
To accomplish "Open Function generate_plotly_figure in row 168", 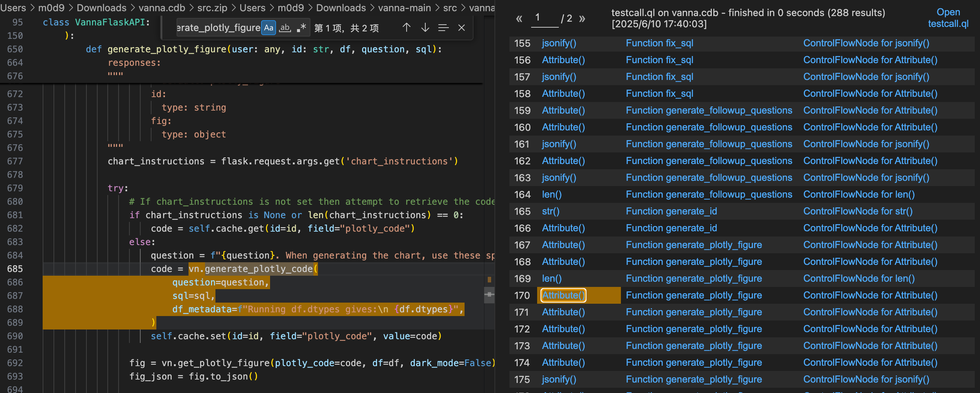I will (693, 262).
